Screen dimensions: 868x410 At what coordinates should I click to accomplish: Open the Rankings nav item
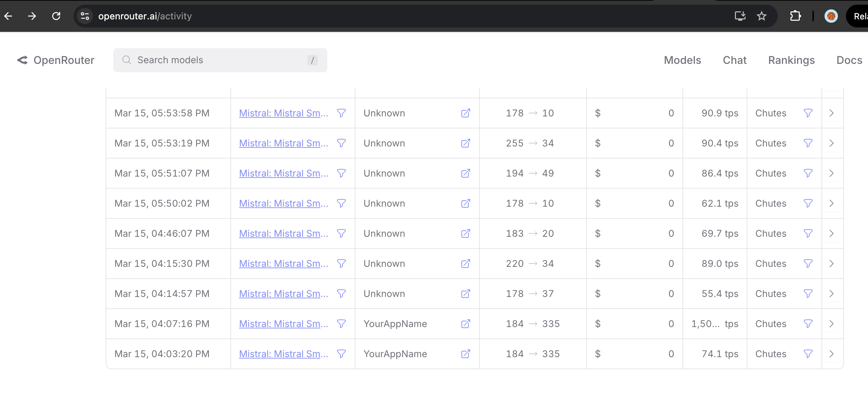coord(791,60)
